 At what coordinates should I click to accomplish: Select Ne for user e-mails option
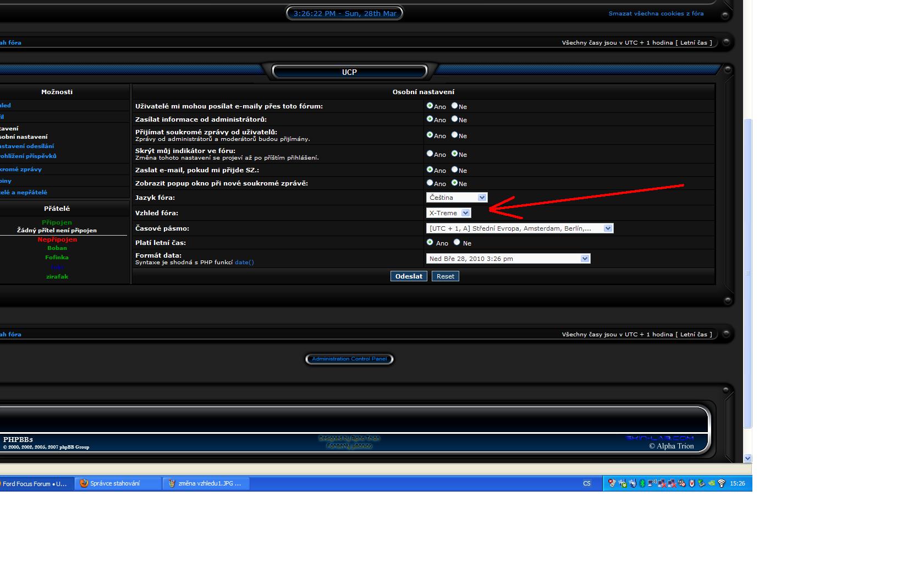click(x=455, y=106)
